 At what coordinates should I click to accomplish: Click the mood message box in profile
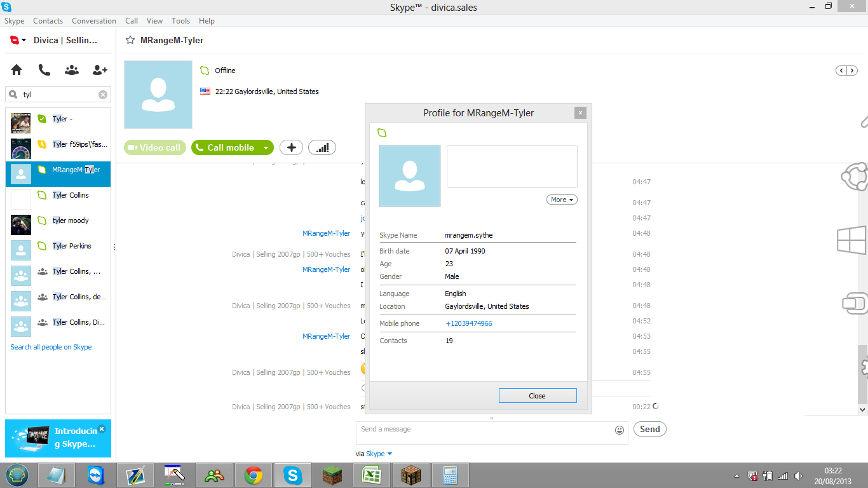pos(512,166)
